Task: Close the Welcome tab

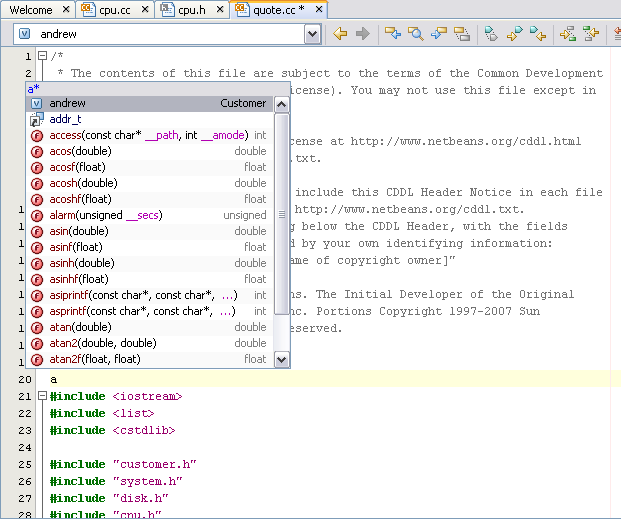Action: point(66,10)
